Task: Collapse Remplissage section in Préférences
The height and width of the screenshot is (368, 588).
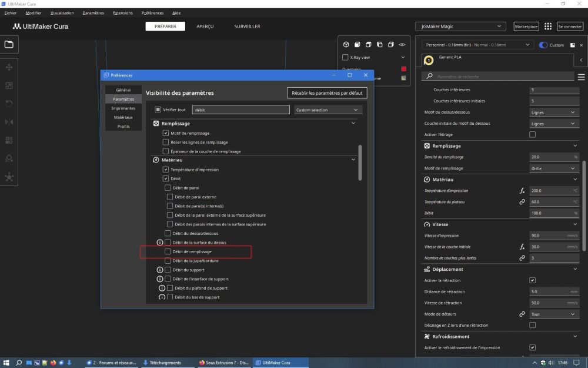Action: [x=353, y=123]
